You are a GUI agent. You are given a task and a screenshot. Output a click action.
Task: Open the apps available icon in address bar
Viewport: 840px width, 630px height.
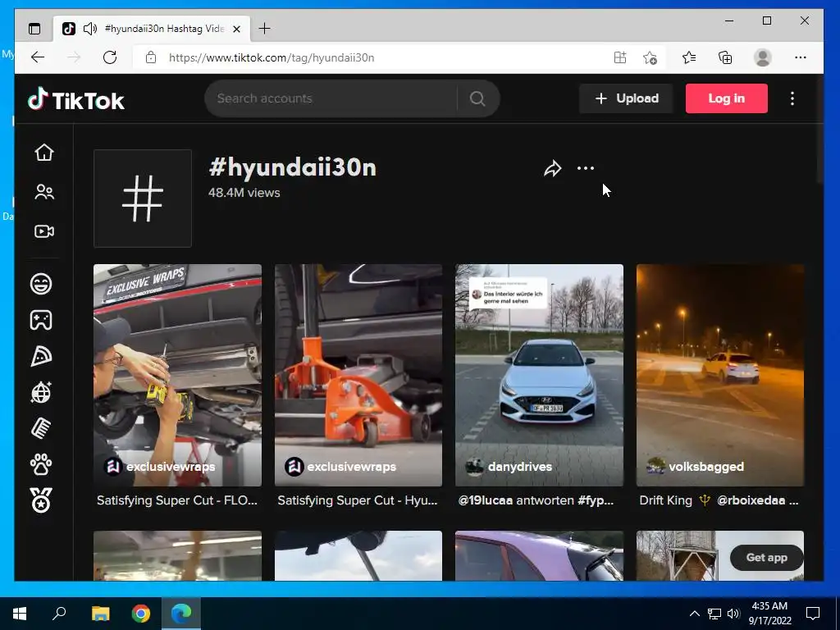click(x=620, y=57)
